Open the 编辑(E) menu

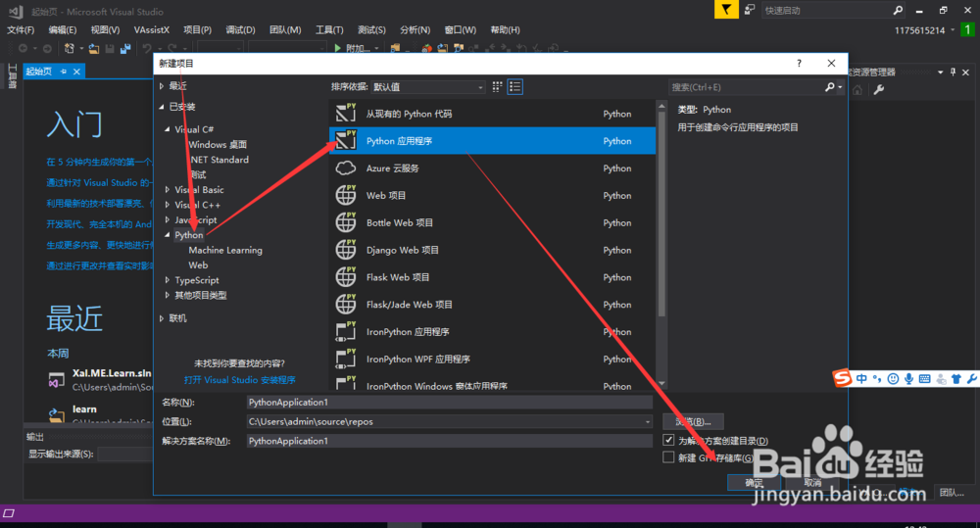click(x=63, y=30)
